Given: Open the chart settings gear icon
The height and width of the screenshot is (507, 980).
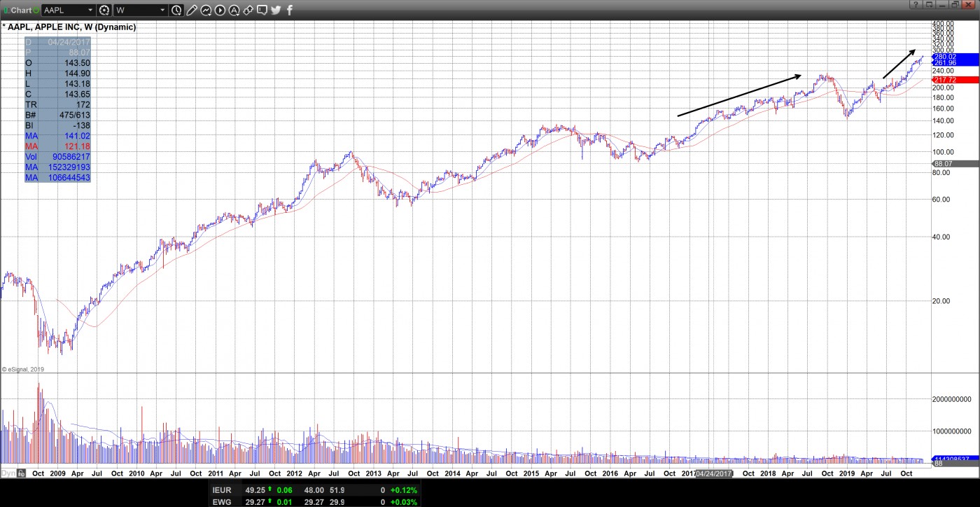Looking at the screenshot, I should [x=105, y=10].
